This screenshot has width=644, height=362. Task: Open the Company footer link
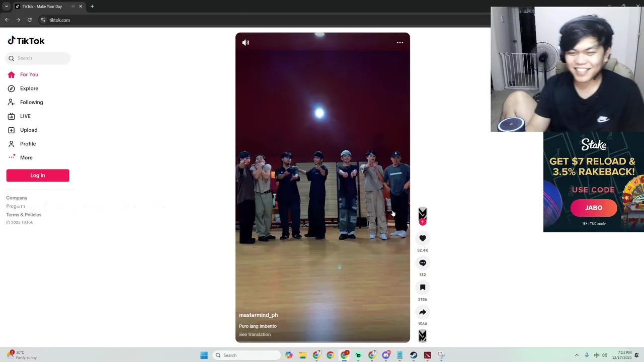tap(17, 198)
